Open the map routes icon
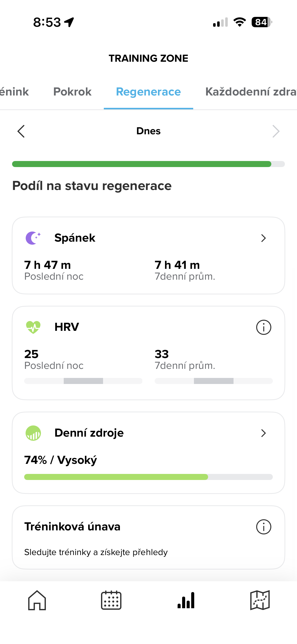 pos(260,600)
